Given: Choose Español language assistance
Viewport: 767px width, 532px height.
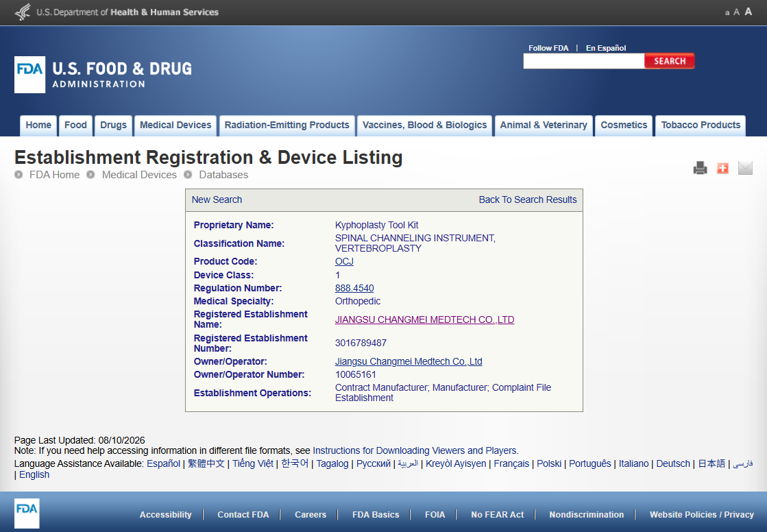Looking at the screenshot, I should click(163, 463).
